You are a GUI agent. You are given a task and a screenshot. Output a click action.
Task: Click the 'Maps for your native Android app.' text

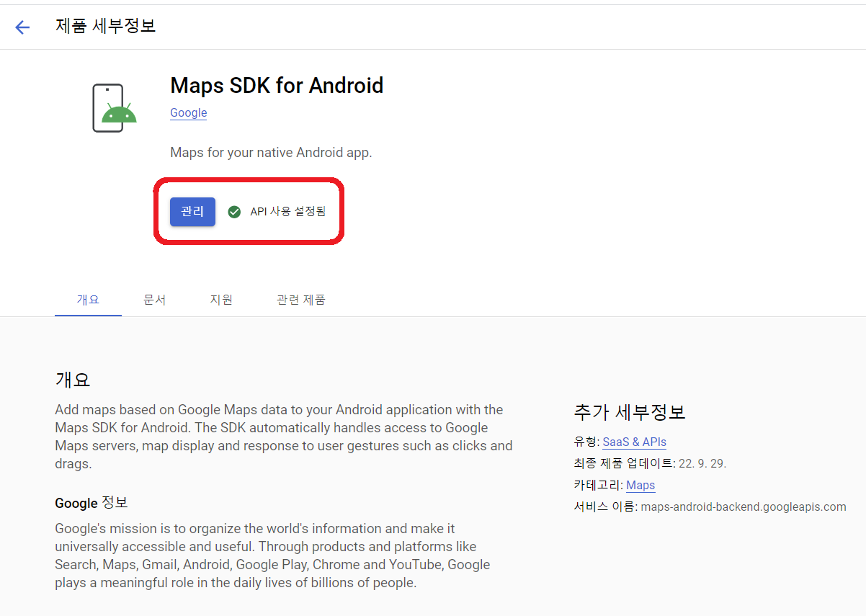271,153
